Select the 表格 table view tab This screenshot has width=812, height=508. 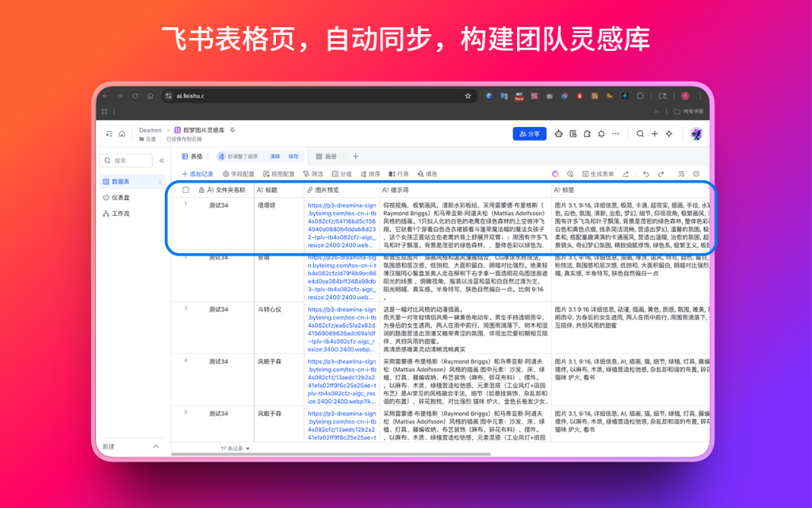[193, 156]
